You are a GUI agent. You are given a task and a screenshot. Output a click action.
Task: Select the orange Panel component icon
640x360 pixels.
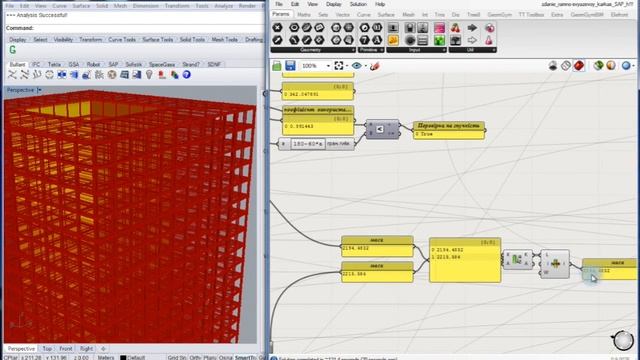pyautogui.click(x=393, y=40)
